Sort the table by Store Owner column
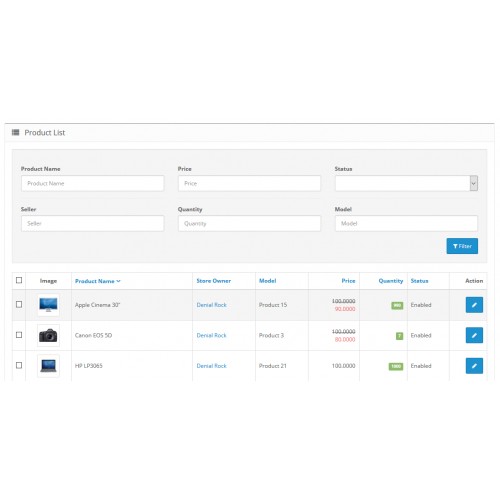This screenshot has height=500, width=500. point(214,281)
